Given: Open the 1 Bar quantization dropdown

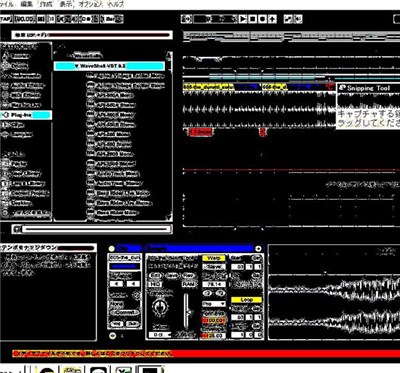Looking at the screenshot, I should tap(112, 19).
